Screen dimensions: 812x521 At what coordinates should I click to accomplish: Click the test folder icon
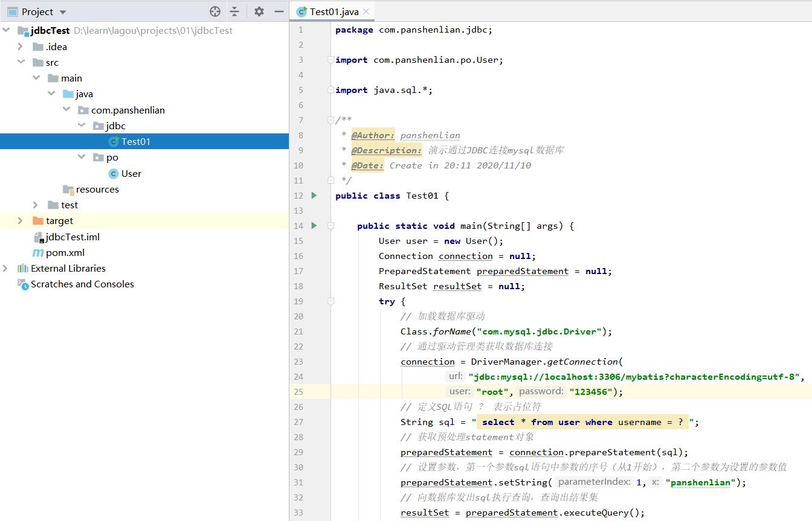[x=53, y=205]
